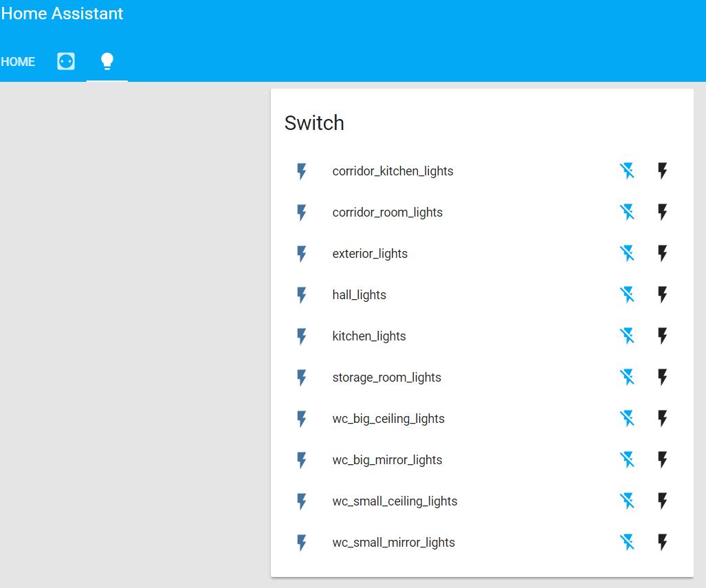
Task: Click the kitchen_lights bolt icon on left
Action: click(x=301, y=336)
